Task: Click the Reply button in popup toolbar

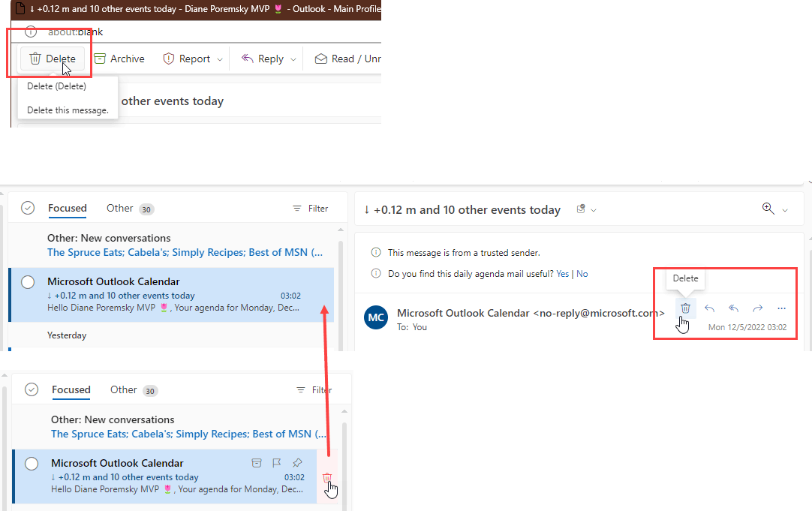Action: point(263,59)
